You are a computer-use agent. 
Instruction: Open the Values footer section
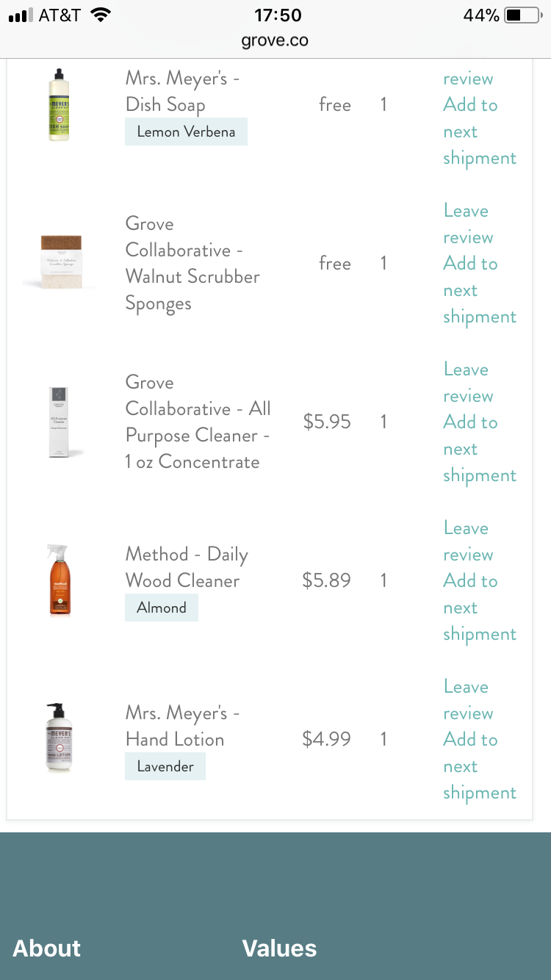[279, 948]
